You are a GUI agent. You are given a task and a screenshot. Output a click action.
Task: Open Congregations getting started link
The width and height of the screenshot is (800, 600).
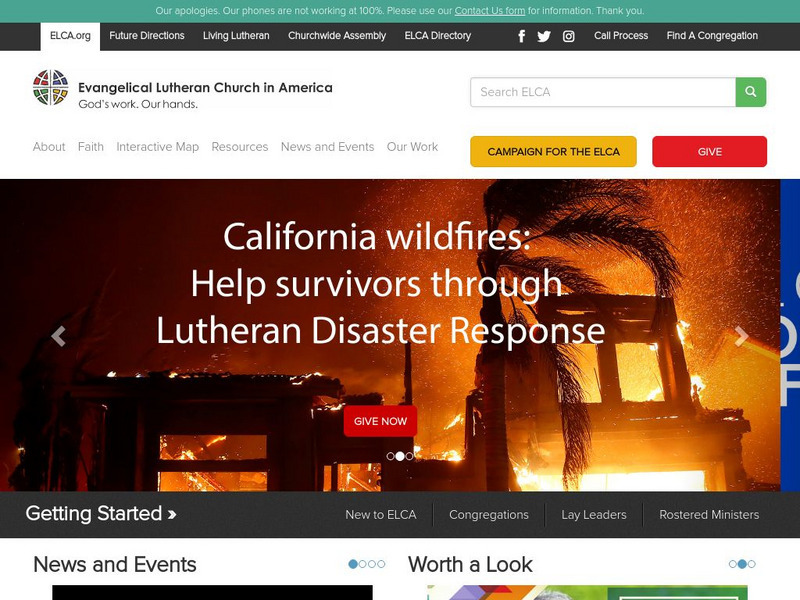[489, 515]
